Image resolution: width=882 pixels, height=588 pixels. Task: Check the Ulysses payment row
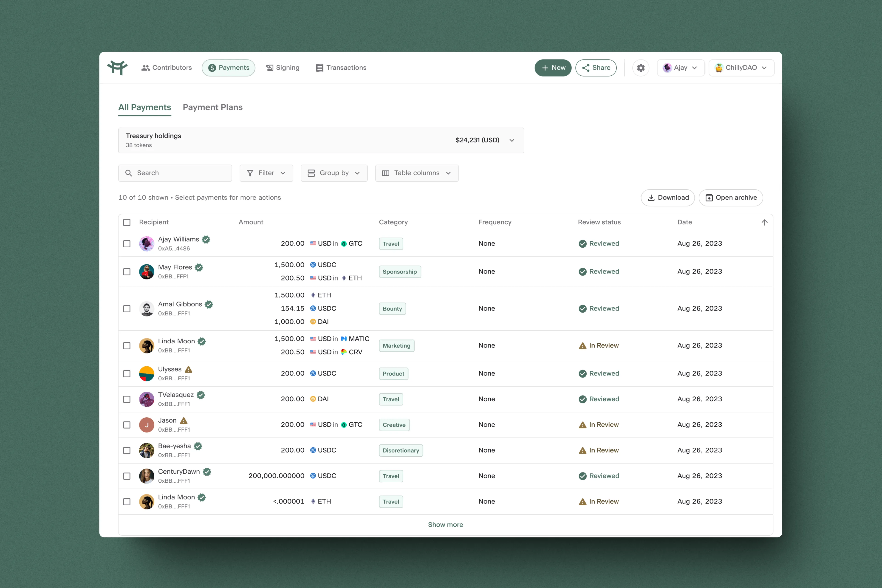point(127,374)
